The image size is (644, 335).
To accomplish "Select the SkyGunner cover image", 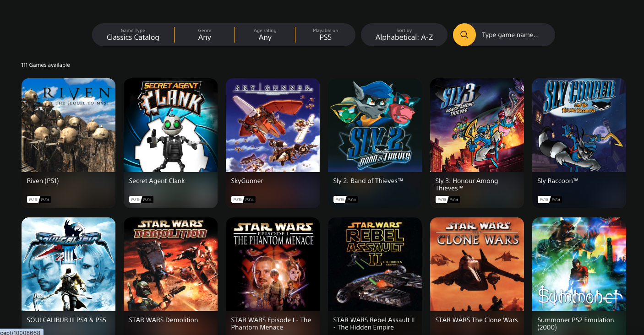I will (x=273, y=125).
